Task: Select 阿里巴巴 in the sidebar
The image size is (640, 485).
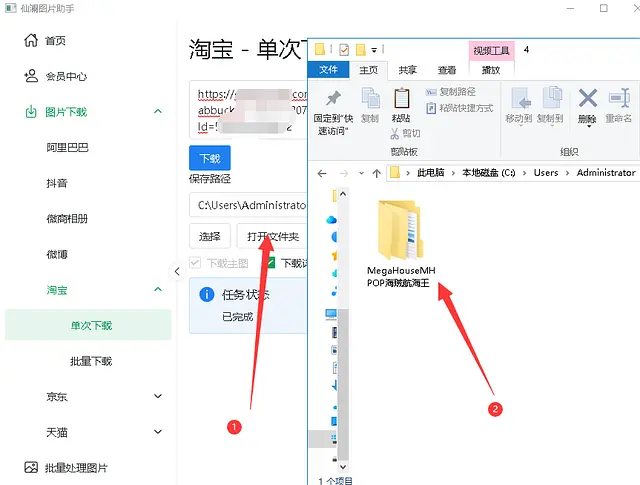Action: click(x=67, y=147)
